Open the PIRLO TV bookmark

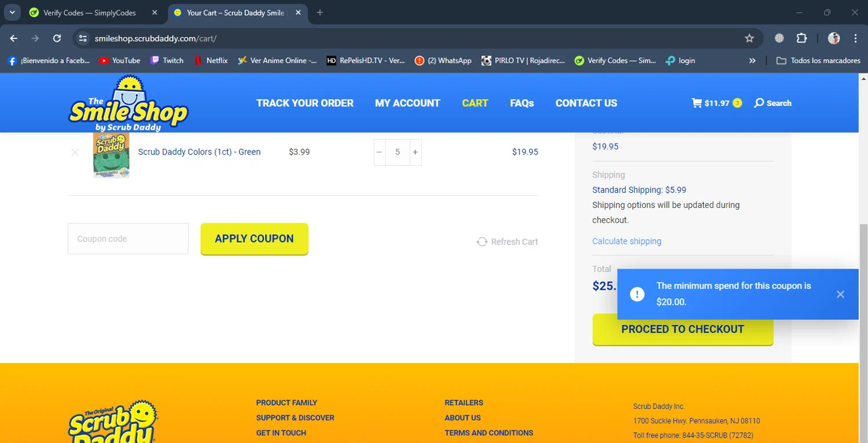[523, 60]
